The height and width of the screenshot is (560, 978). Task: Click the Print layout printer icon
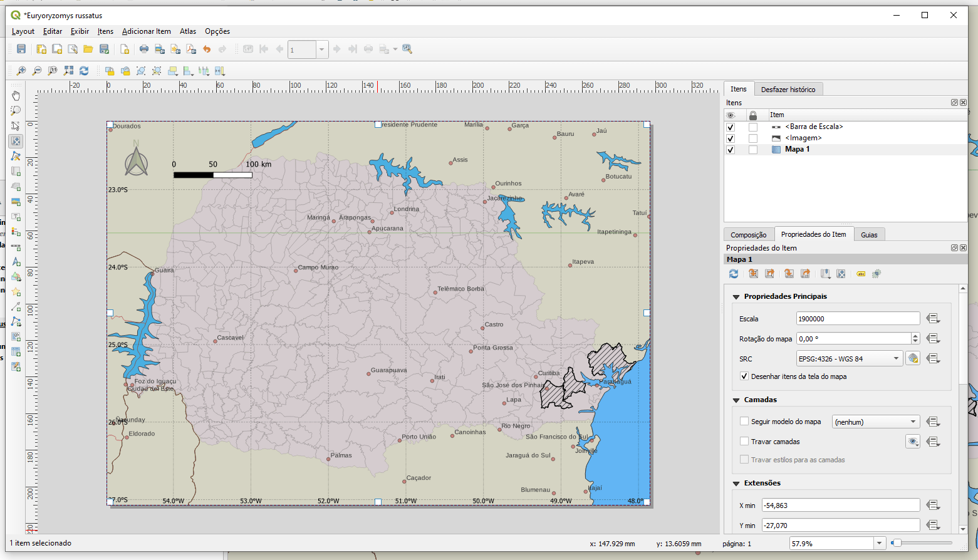click(144, 49)
